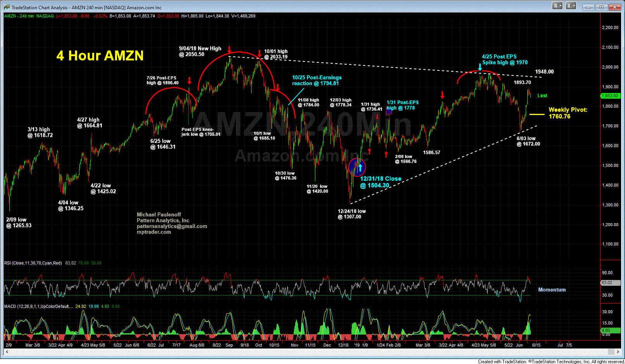Select the MACD (12,26,9,1,1,UpColorDefault) indicator label
The image size is (625, 364).
coord(38,306)
